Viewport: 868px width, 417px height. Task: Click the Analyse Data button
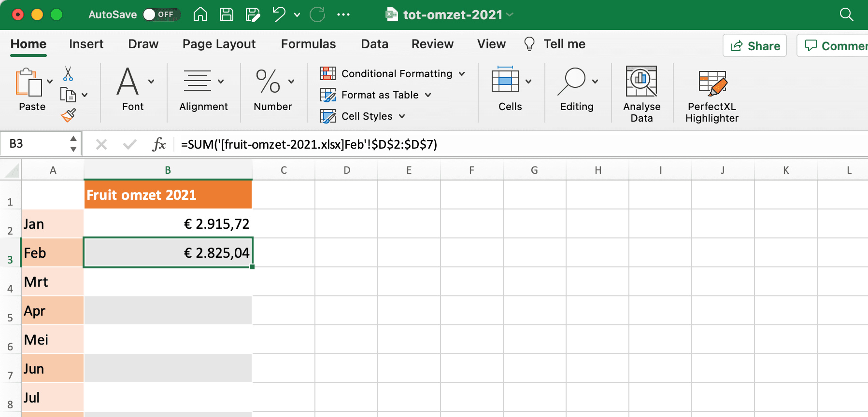click(641, 94)
